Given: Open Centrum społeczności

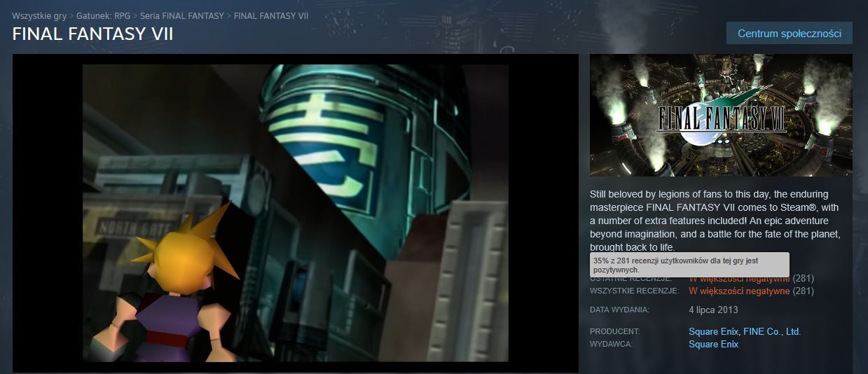Looking at the screenshot, I should click(789, 33).
